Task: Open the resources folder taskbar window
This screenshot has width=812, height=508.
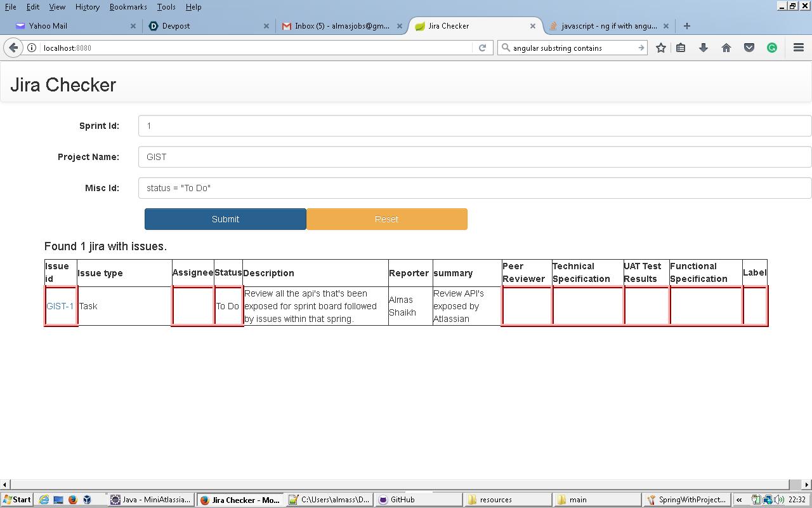Action: tap(507, 500)
